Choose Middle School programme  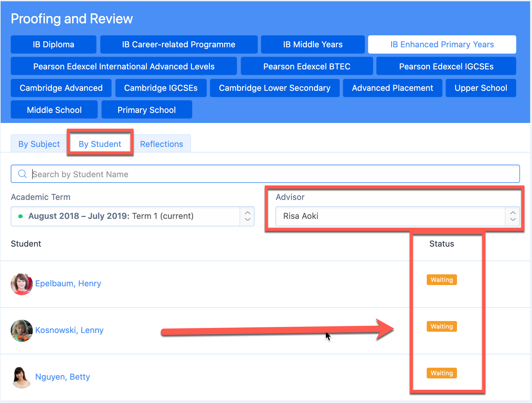[x=54, y=110]
